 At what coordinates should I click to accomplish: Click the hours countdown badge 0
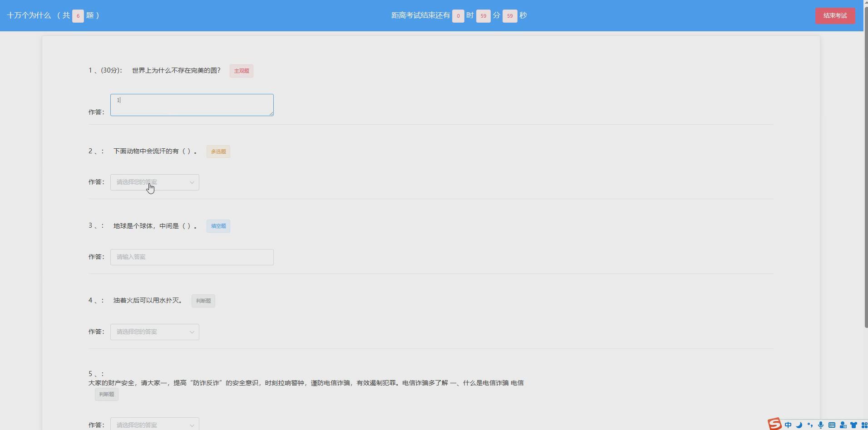(x=458, y=16)
